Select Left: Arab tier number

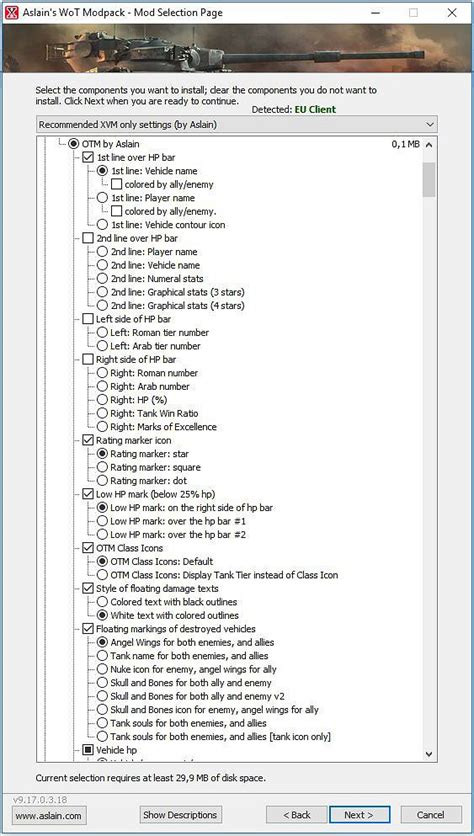[102, 346]
